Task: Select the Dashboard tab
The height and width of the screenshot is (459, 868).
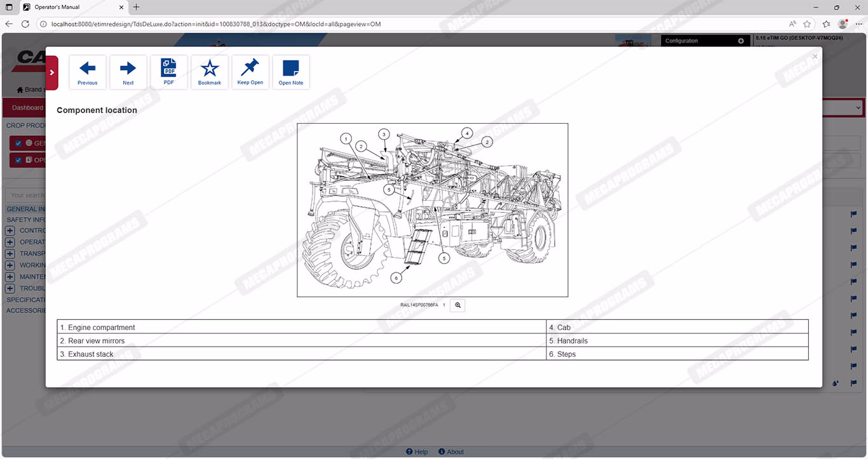Action: pos(27,108)
